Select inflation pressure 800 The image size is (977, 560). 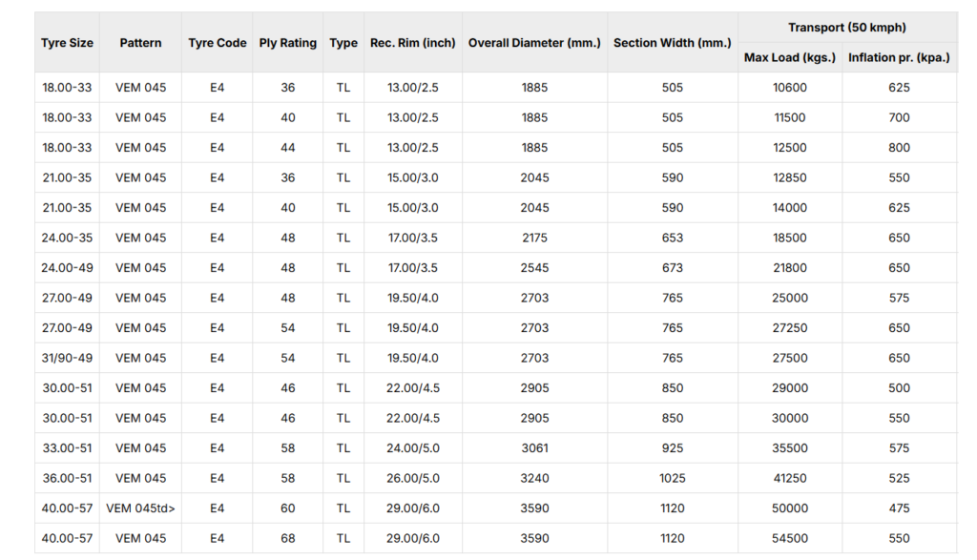click(x=899, y=148)
